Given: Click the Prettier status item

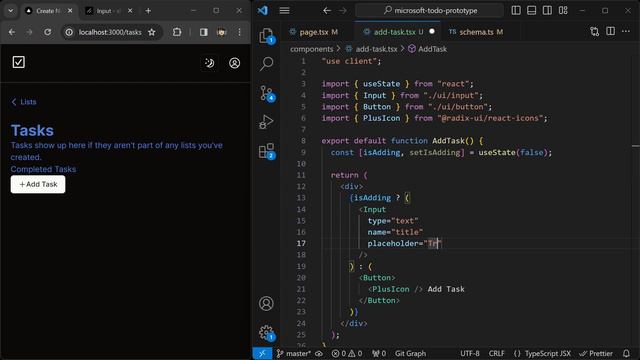Looking at the screenshot, I should pos(596,353).
